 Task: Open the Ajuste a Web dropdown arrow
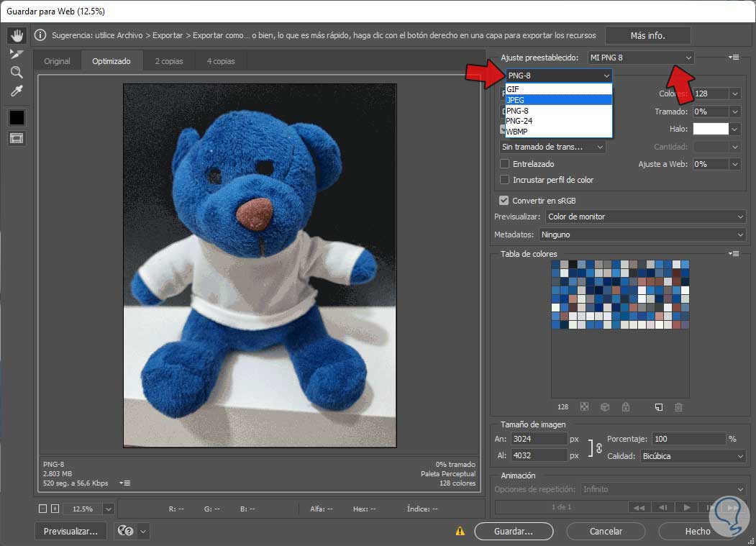coord(735,164)
